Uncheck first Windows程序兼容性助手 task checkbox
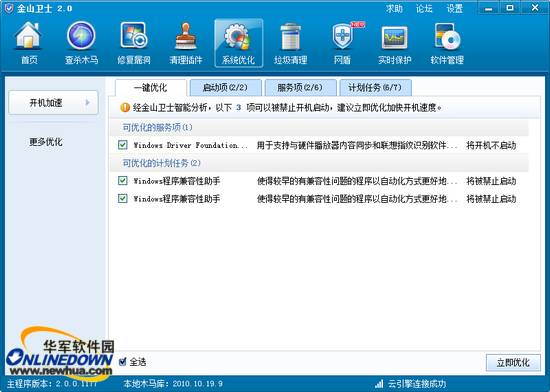This screenshot has height=392, width=550. [122, 181]
